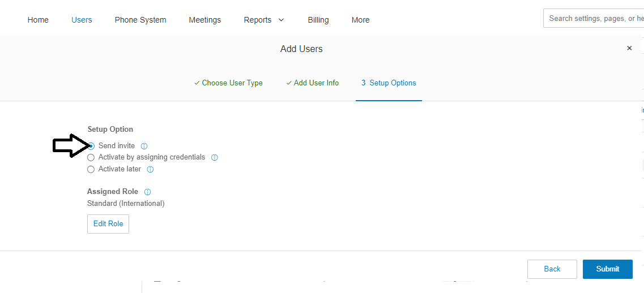This screenshot has width=644, height=293.
Task: Open the Users section
Action: tap(82, 20)
